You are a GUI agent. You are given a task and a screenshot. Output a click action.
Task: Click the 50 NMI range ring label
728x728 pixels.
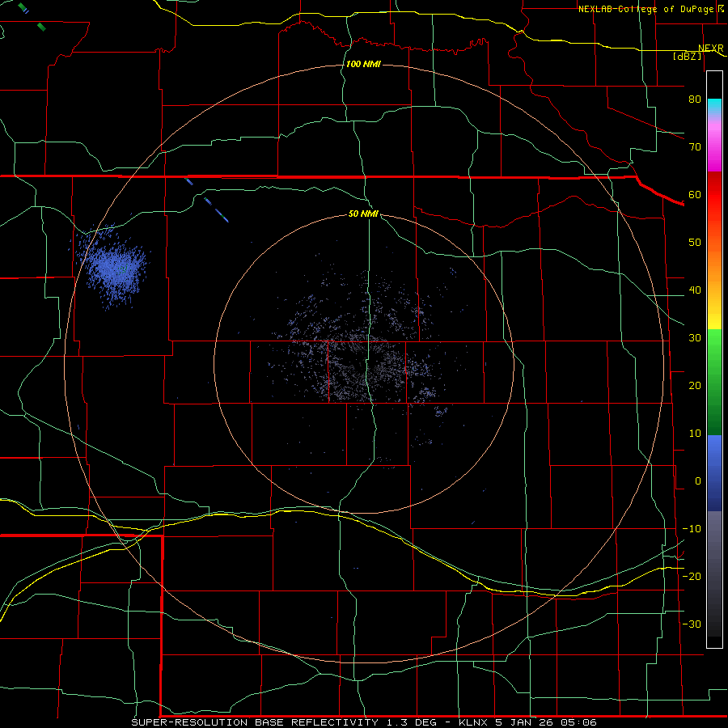click(x=363, y=214)
